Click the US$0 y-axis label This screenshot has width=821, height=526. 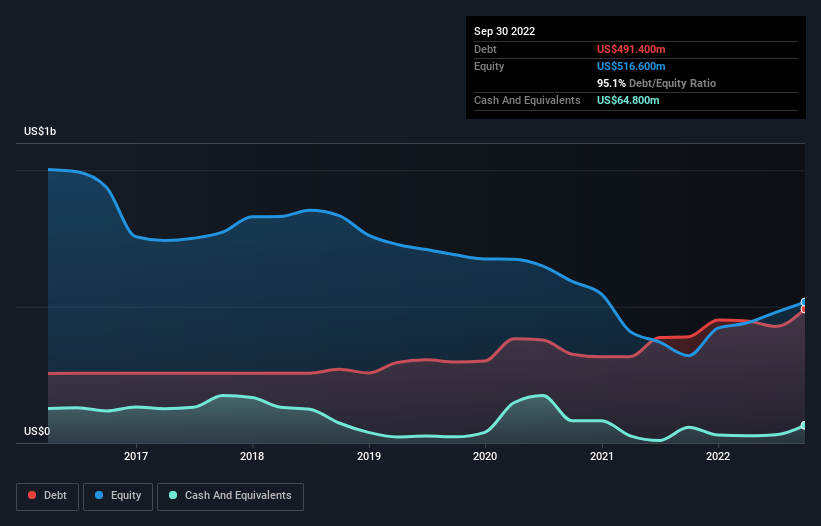pos(37,431)
